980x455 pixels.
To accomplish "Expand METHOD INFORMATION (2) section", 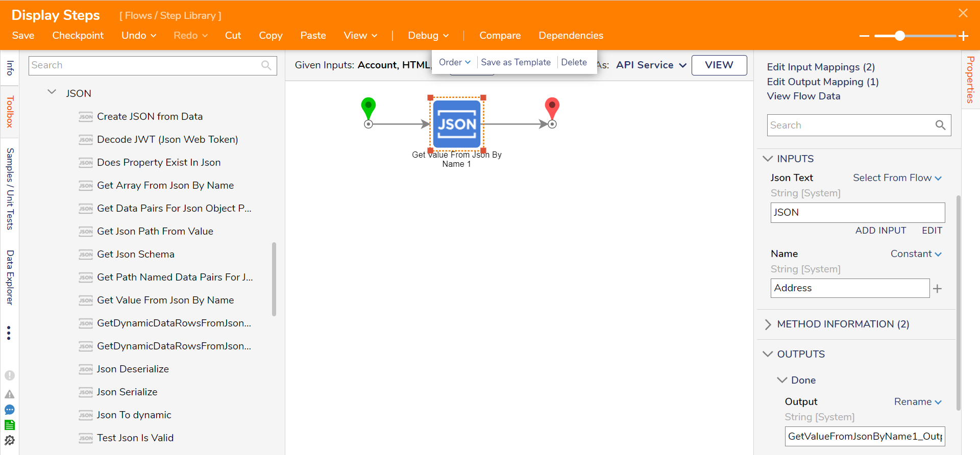I will tap(768, 324).
